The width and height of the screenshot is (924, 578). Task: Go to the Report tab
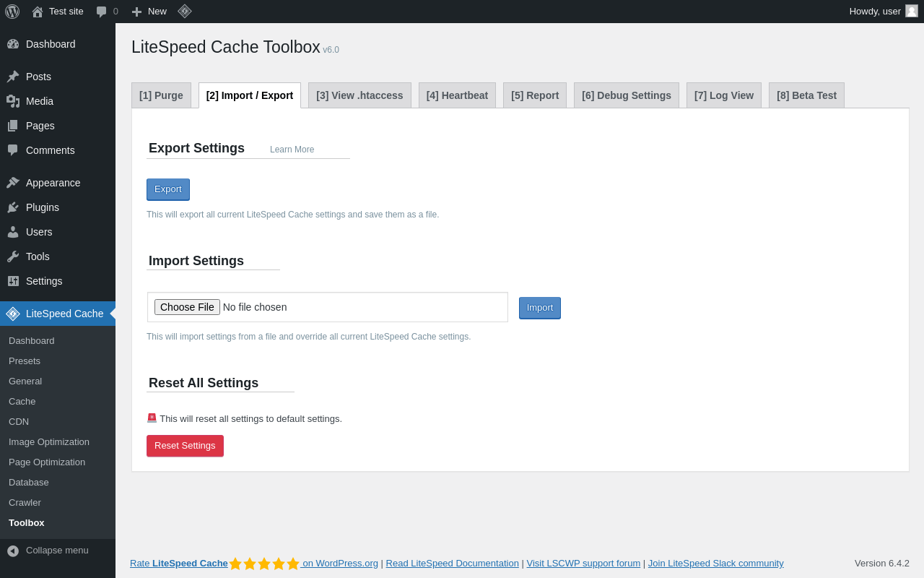(535, 95)
